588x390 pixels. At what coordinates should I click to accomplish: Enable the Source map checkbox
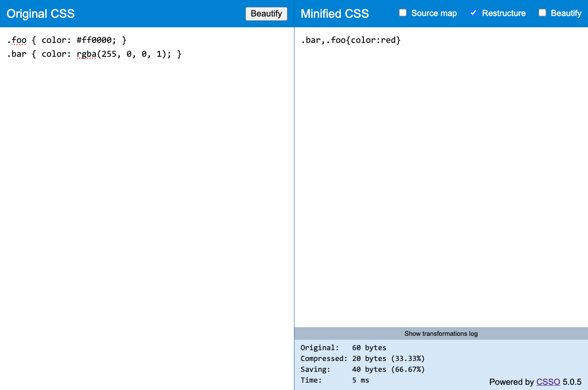(403, 13)
